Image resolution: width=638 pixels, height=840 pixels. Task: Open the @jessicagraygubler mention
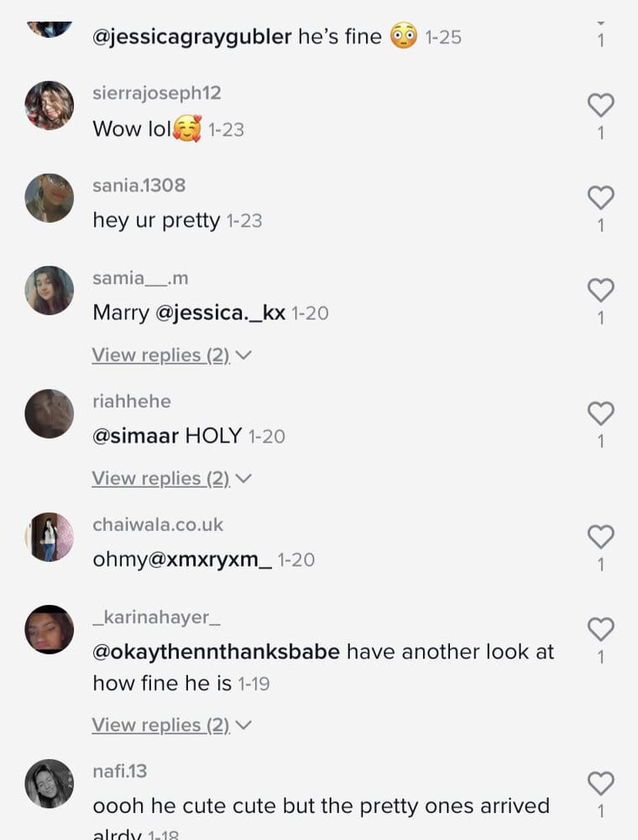192,38
